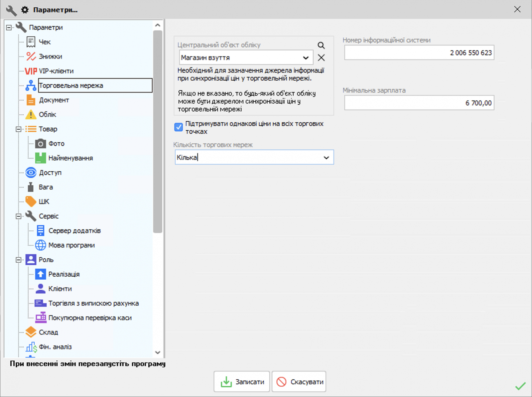Select Документ in the parameters tree
The image size is (532, 397).
coord(54,100)
